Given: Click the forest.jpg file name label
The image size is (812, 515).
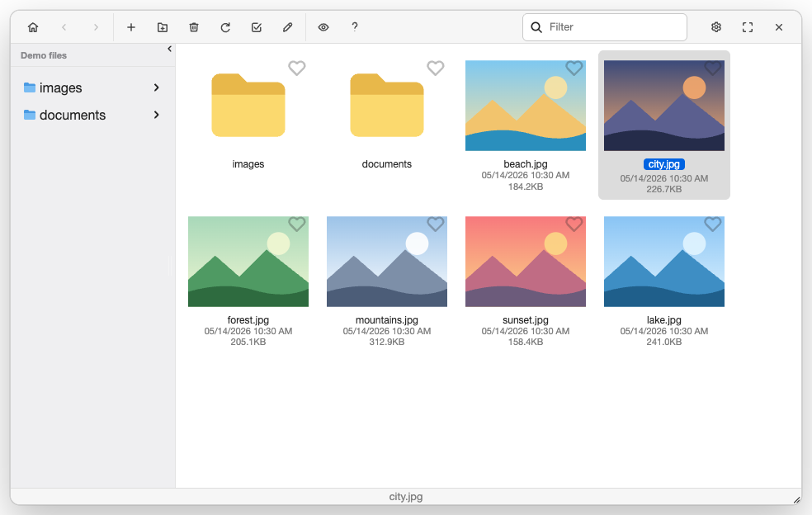Looking at the screenshot, I should coord(248,320).
